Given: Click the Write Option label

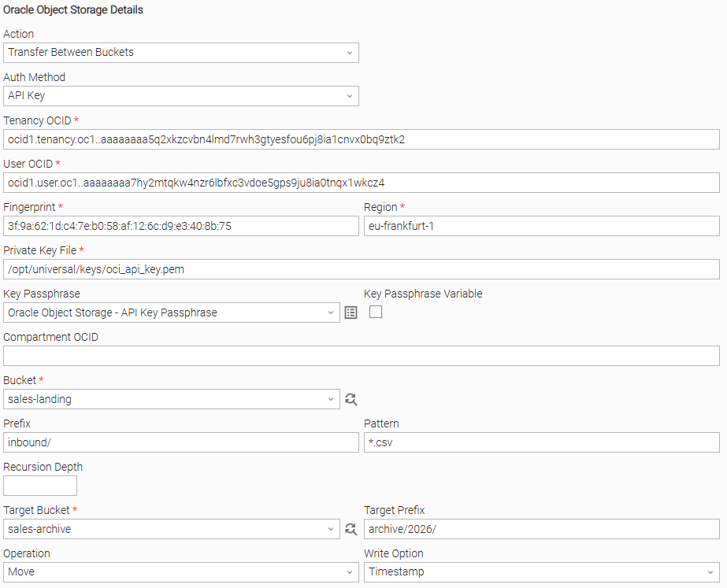Looking at the screenshot, I should point(394,553).
